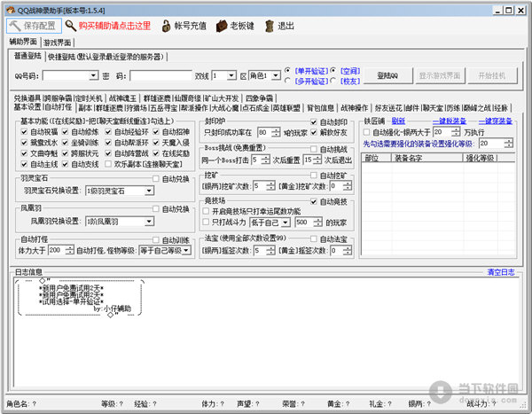
Task: Open the 聊天室 tab
Action: 433,108
